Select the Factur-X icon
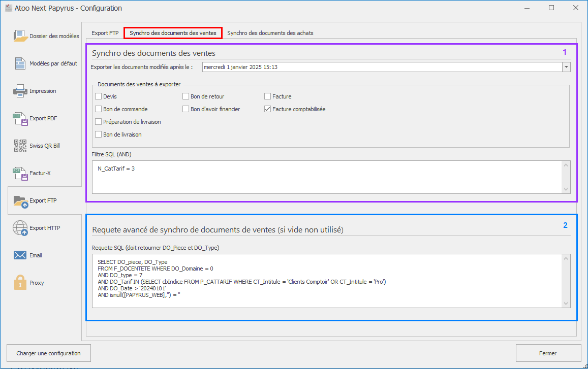Screen dimensions: 588x369 pos(20,173)
